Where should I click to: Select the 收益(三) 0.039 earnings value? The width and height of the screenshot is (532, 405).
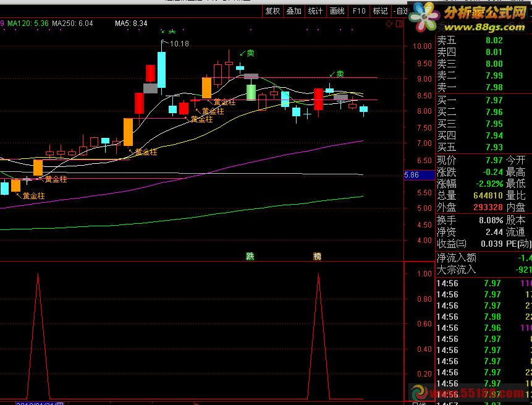click(492, 244)
